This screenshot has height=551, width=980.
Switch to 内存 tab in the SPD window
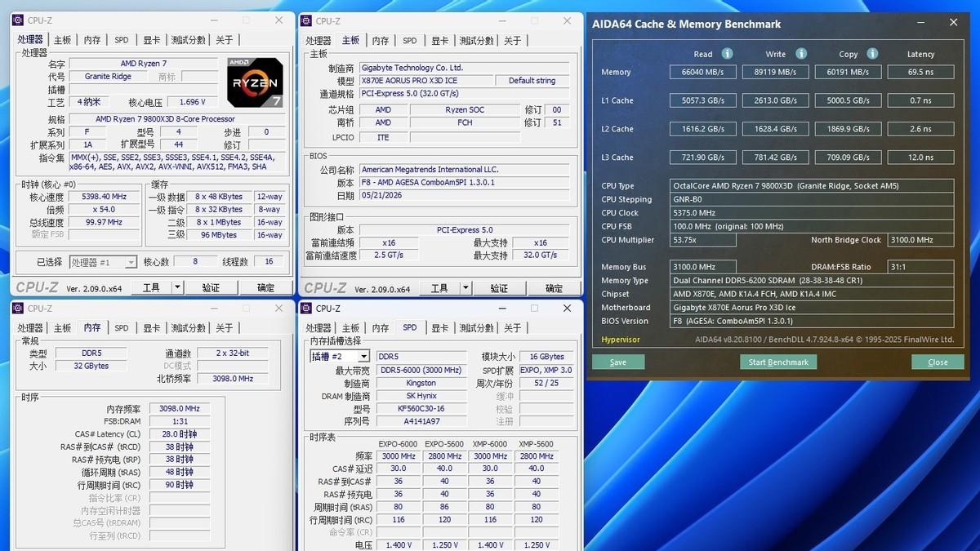(381, 327)
